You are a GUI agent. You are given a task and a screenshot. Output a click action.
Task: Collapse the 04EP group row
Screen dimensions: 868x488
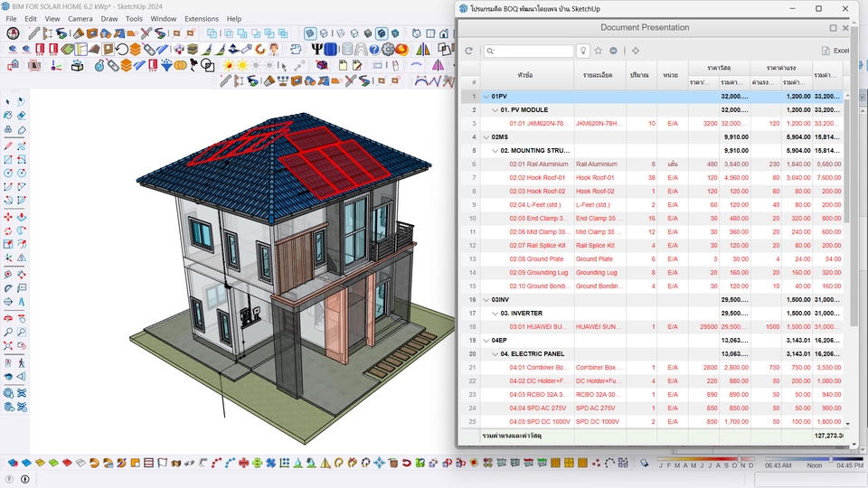coord(486,341)
